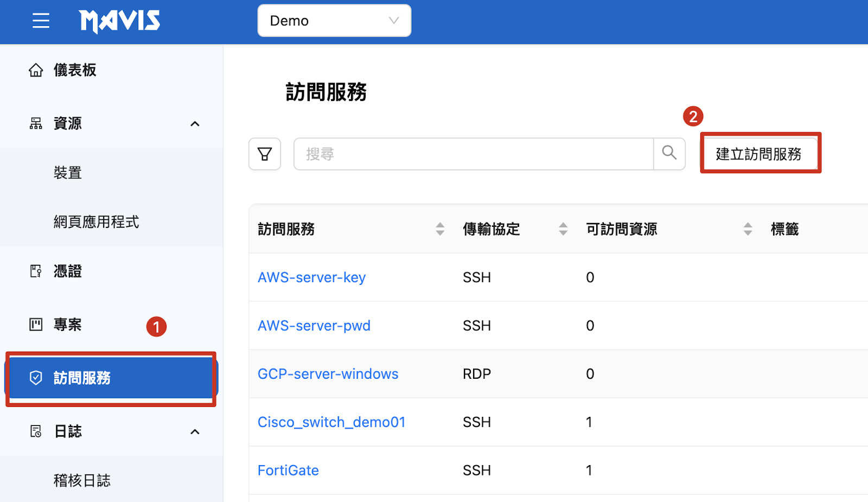Click the magnifier search icon

(669, 154)
